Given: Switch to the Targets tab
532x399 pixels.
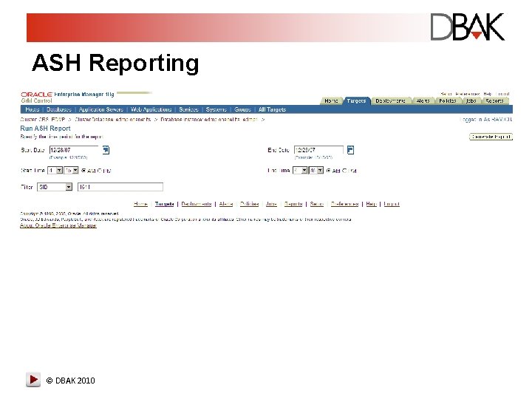Looking at the screenshot, I should click(x=356, y=100).
